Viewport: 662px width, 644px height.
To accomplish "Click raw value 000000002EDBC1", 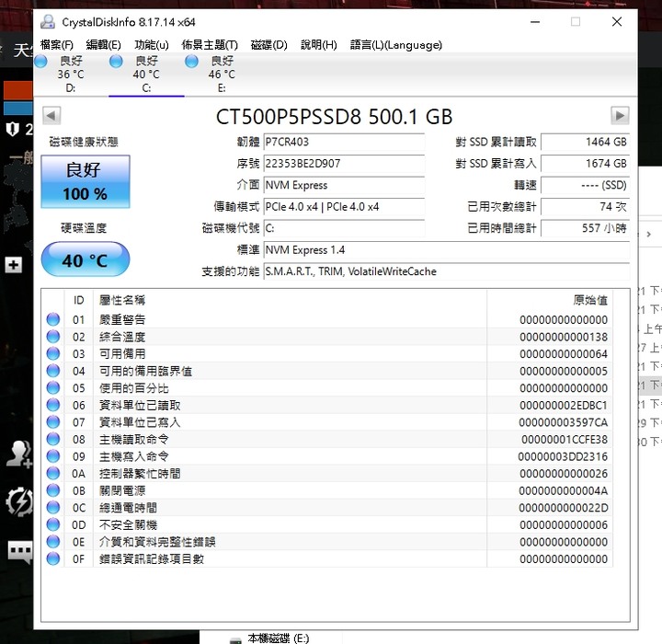I will coord(564,405).
